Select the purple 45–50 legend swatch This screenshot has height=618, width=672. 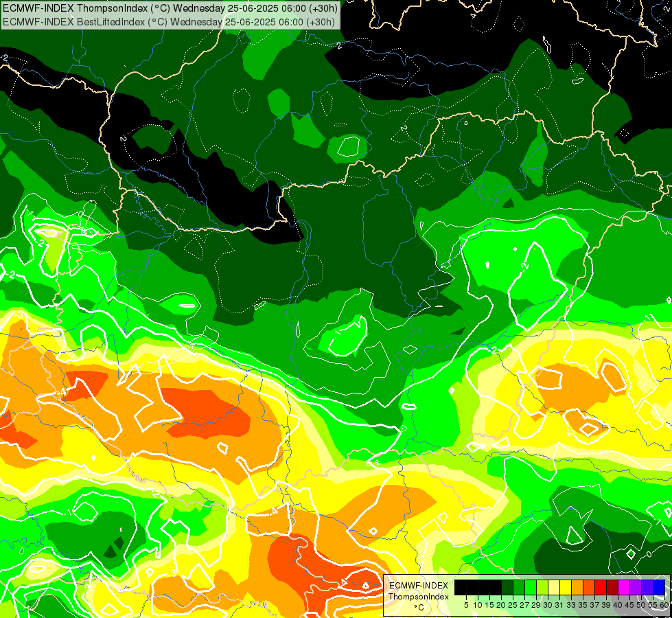[636, 587]
